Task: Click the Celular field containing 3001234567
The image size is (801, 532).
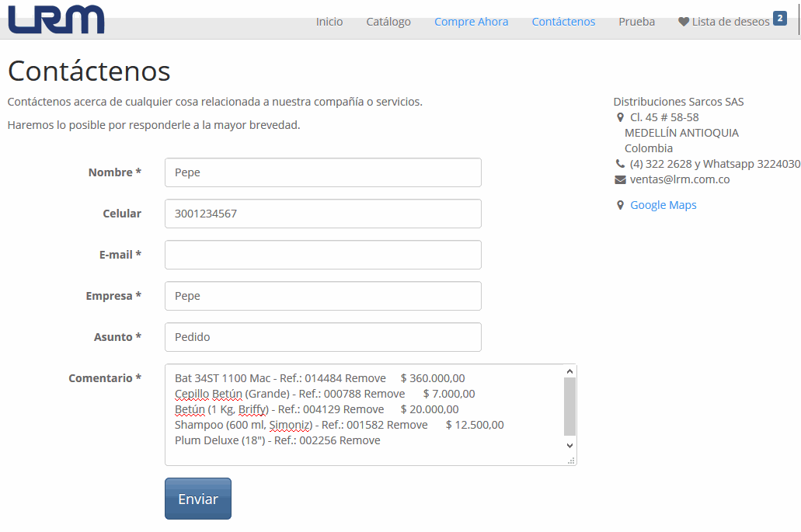Action: click(322, 214)
